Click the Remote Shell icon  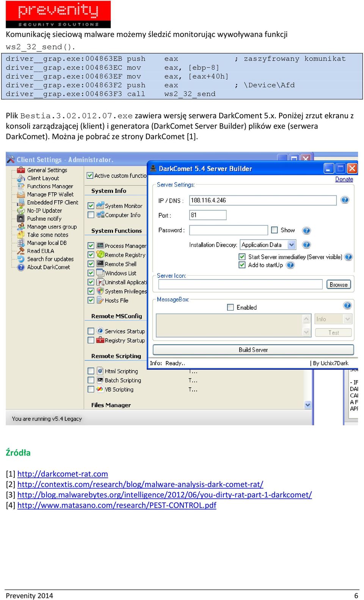pos(100,264)
